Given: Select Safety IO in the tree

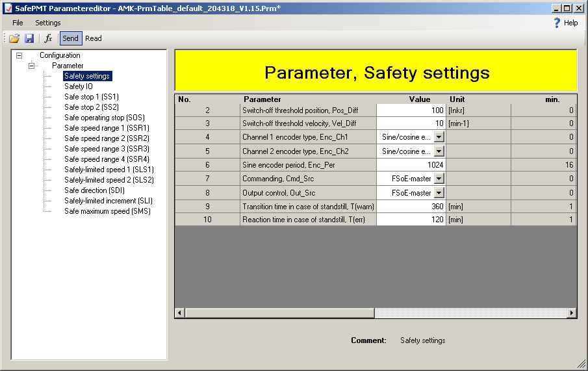Looking at the screenshot, I should tap(79, 86).
